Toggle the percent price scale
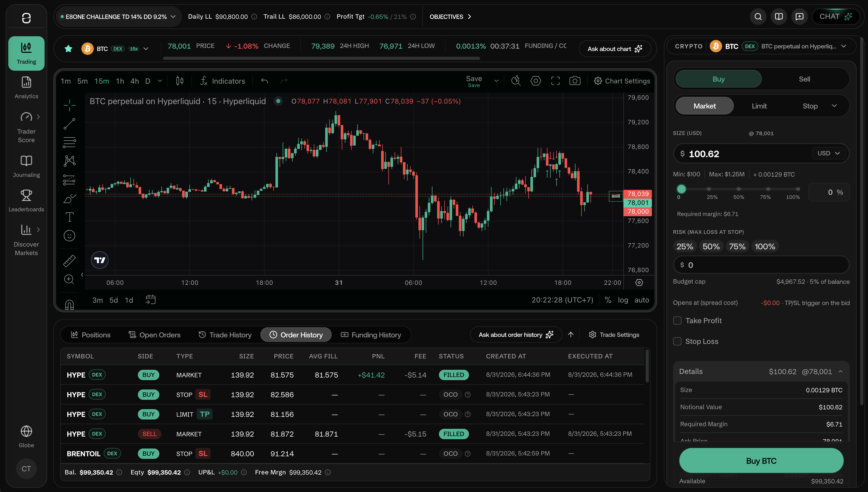The height and width of the screenshot is (492, 868). [608, 300]
